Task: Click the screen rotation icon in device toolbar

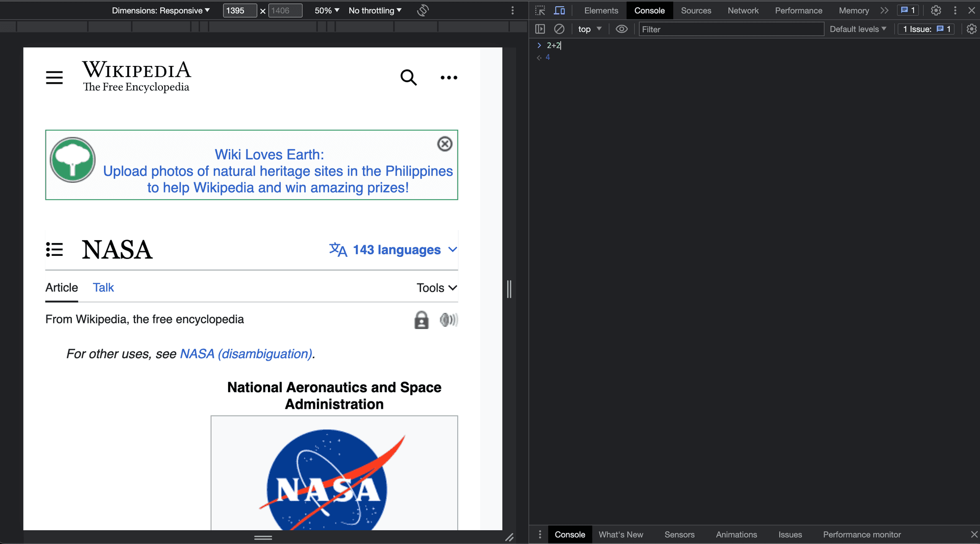Action: [x=422, y=10]
